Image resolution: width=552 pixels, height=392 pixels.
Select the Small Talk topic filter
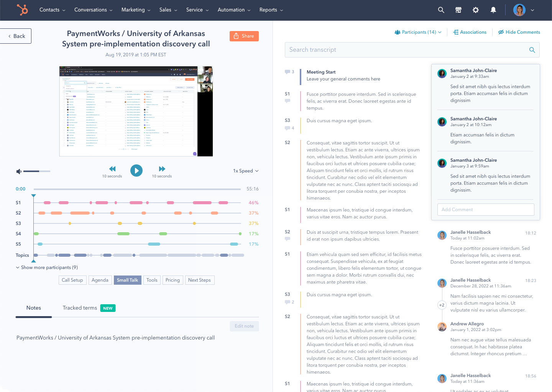coord(127,280)
